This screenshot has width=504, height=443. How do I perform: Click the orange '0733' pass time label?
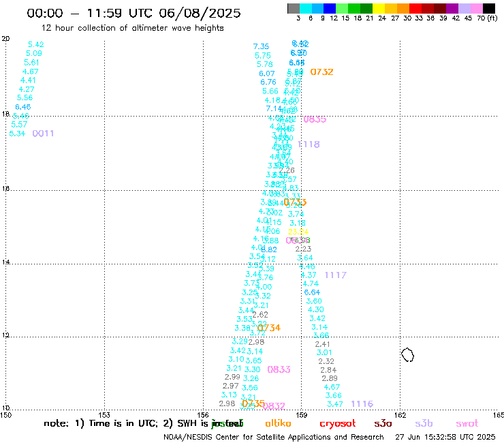pyautogui.click(x=295, y=202)
